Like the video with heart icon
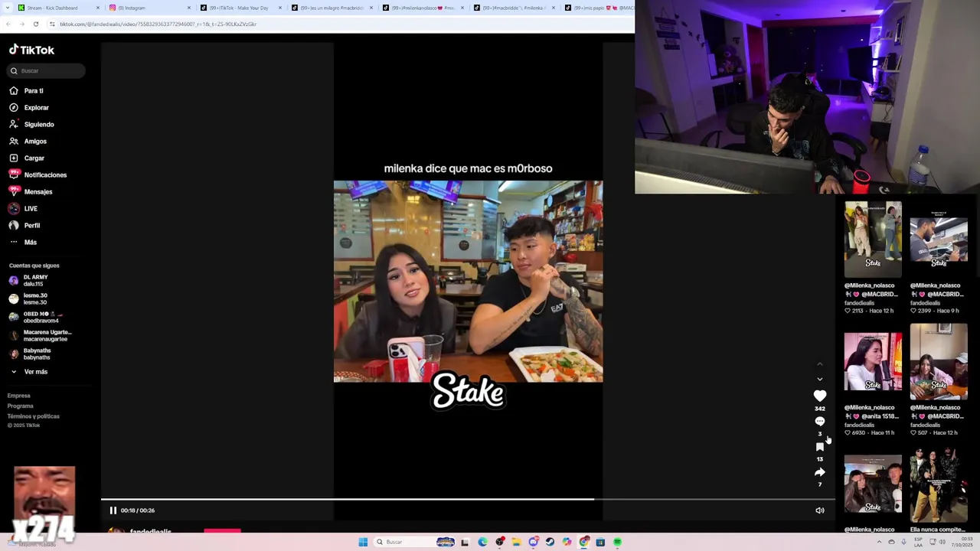Screen dimensions: 980x551 820,396
